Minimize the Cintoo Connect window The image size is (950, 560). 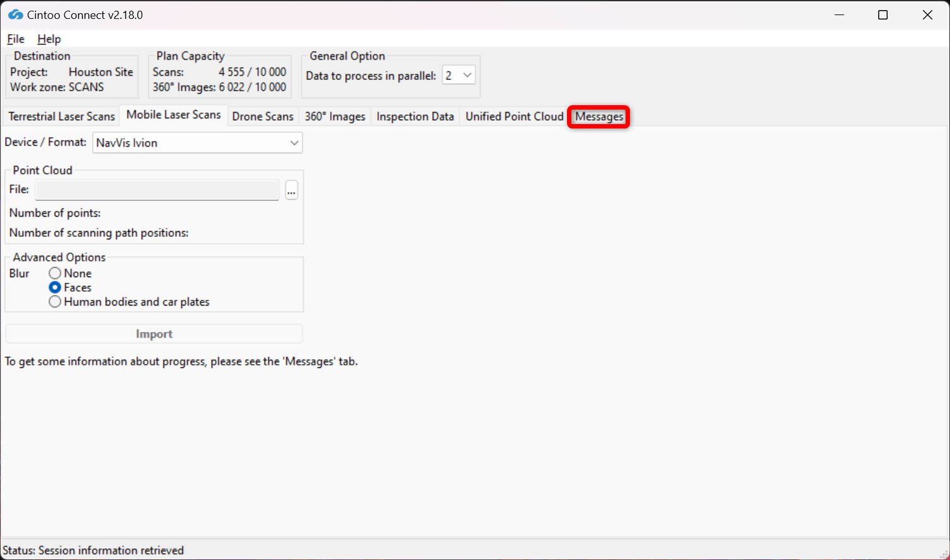click(x=839, y=14)
